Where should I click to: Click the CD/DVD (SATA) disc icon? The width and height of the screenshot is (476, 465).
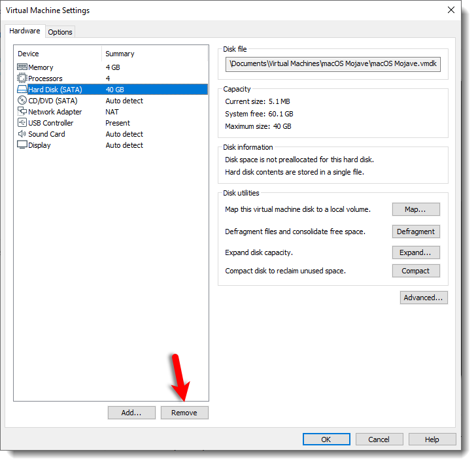pyautogui.click(x=22, y=101)
